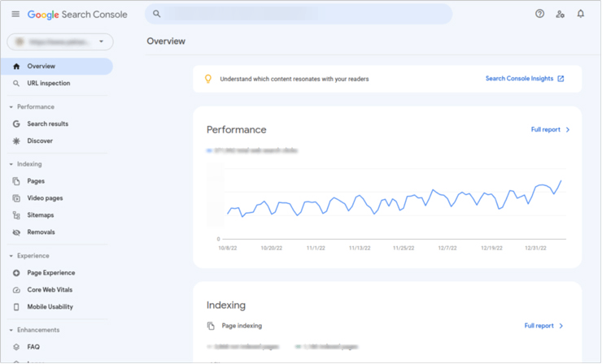The width and height of the screenshot is (602, 364).
Task: Click the Performance card heading
Action: [x=237, y=130]
